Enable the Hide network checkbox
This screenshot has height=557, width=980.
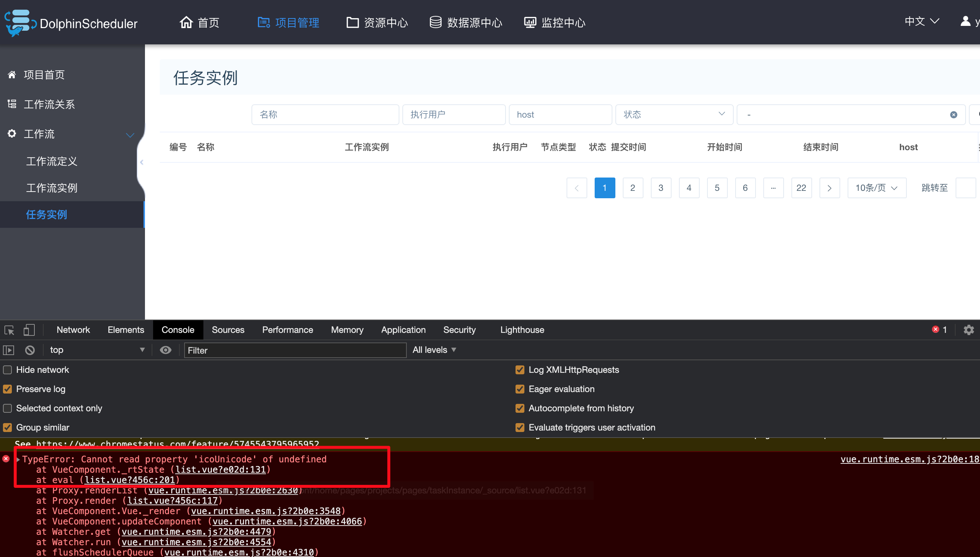click(x=8, y=370)
